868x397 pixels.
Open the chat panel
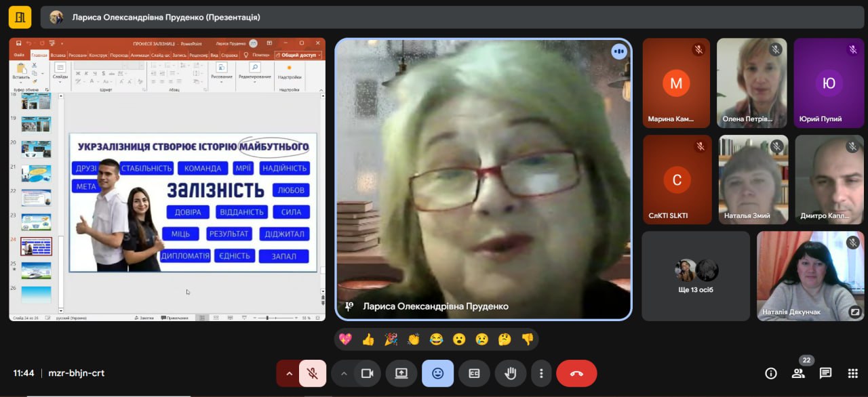(x=825, y=373)
